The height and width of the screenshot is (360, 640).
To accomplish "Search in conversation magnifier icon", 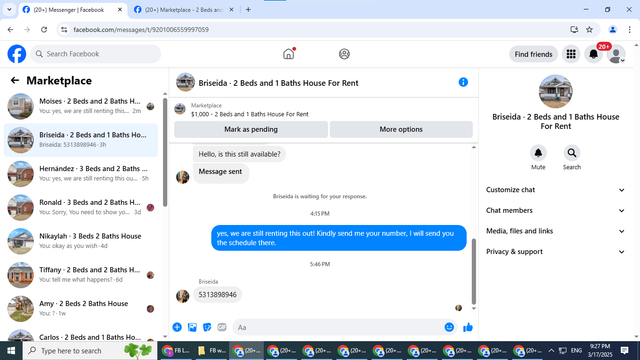I will click(572, 153).
